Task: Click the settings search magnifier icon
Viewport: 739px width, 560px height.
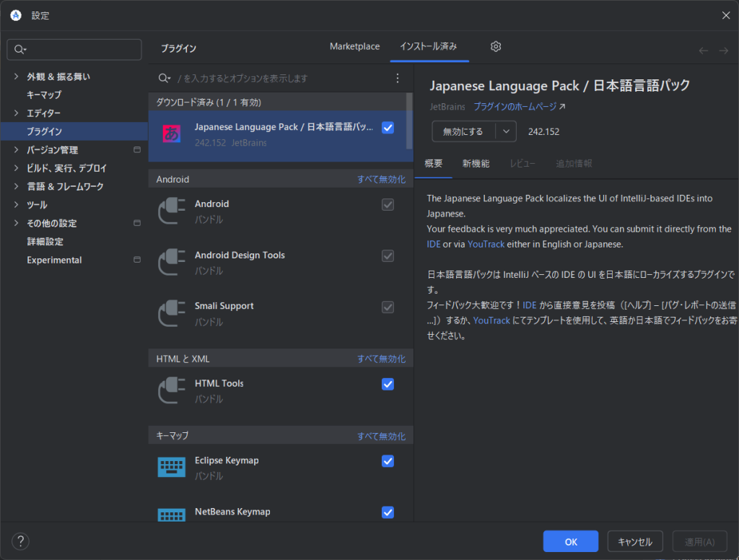Action: click(19, 50)
